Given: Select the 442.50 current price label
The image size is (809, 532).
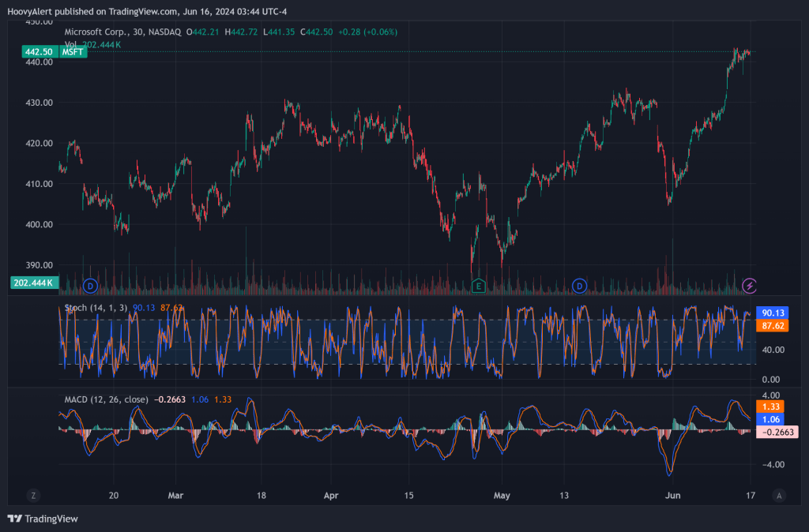Looking at the screenshot, I should 38,52.
